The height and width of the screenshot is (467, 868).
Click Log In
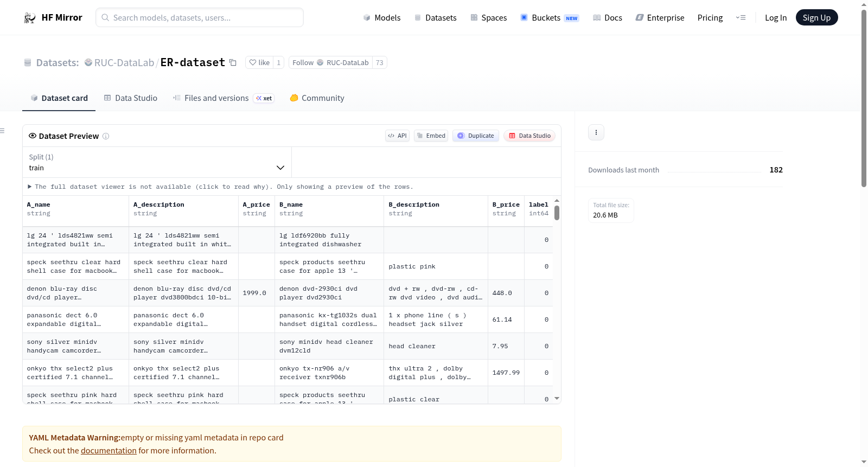[x=776, y=18]
